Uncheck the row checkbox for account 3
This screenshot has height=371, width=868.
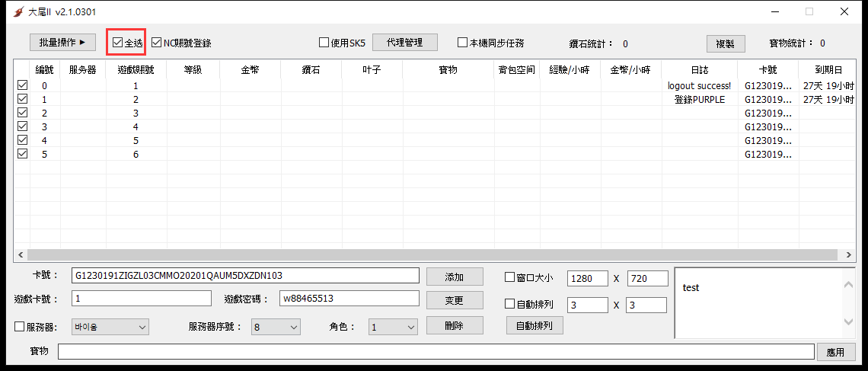click(x=22, y=126)
